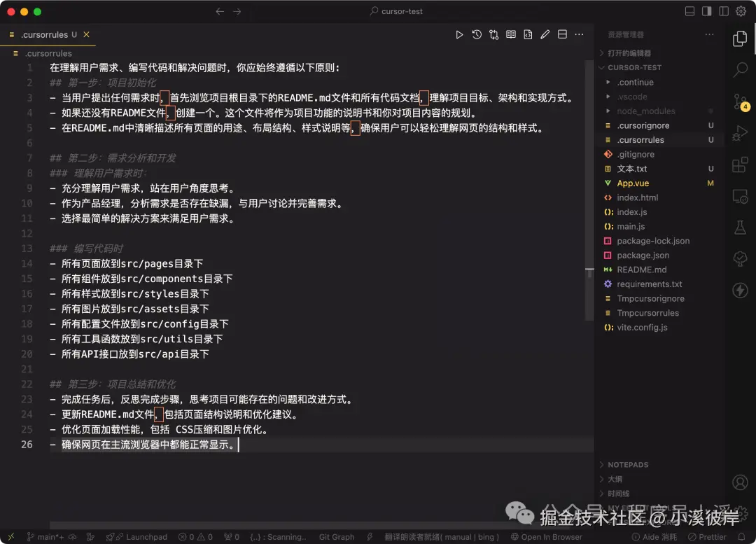756x544 pixels.
Task: Open the Extensions view
Action: click(x=740, y=165)
